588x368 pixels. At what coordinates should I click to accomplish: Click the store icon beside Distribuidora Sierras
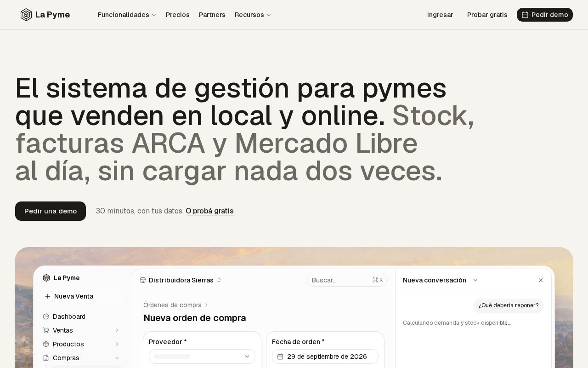coord(143,280)
